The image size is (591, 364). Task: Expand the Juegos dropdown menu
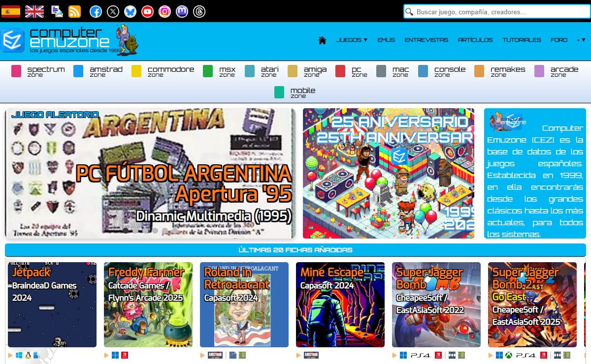click(352, 40)
